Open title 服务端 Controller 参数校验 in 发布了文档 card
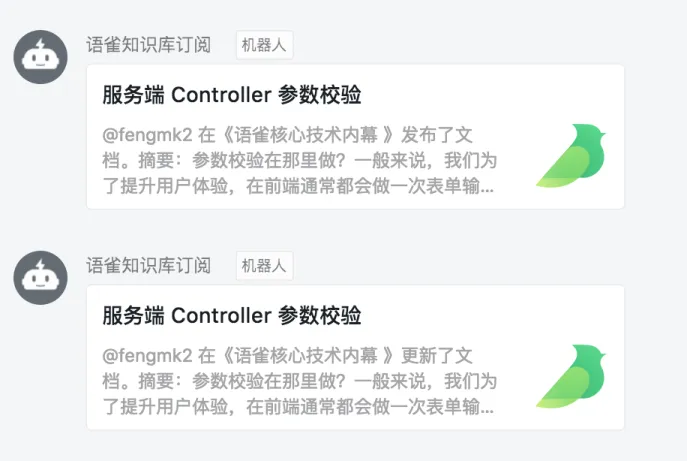 (232, 95)
